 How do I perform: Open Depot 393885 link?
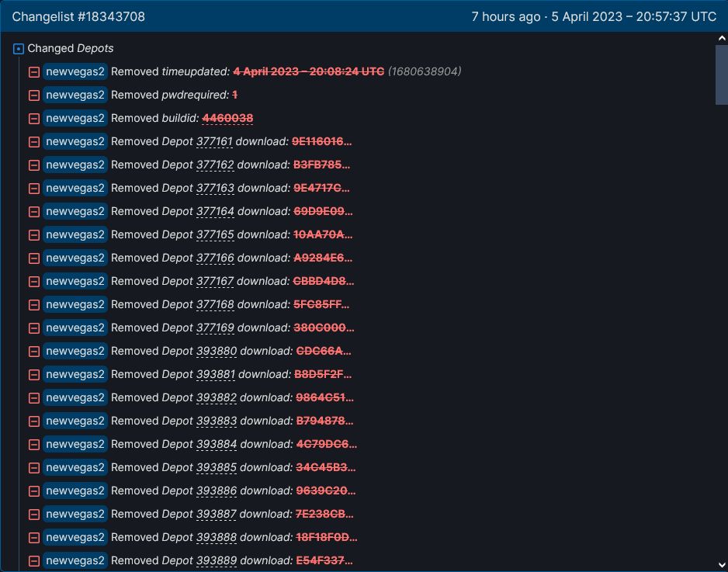click(x=217, y=467)
